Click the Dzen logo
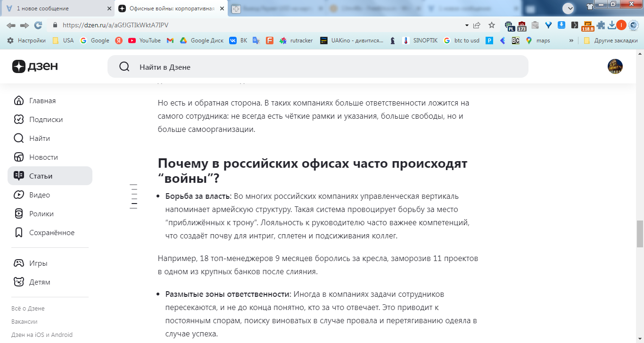 [35, 66]
